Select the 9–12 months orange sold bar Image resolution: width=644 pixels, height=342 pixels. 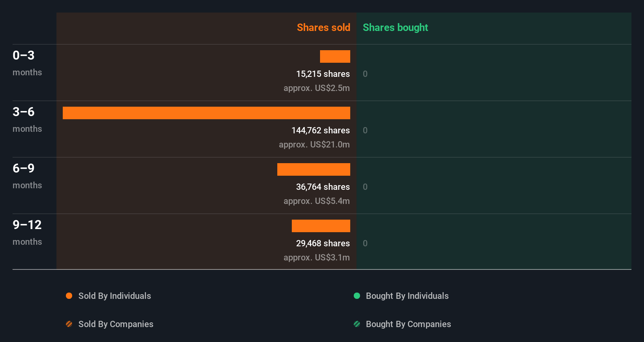[x=321, y=226]
